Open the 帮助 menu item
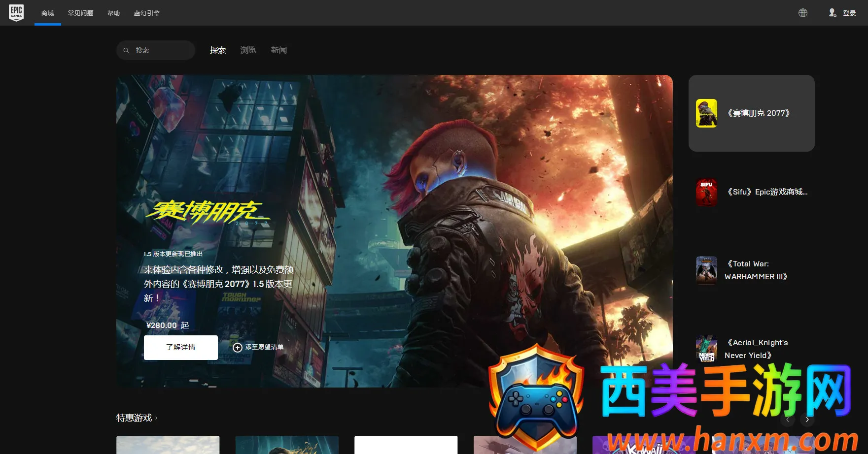Image resolution: width=868 pixels, height=454 pixels. click(x=113, y=13)
